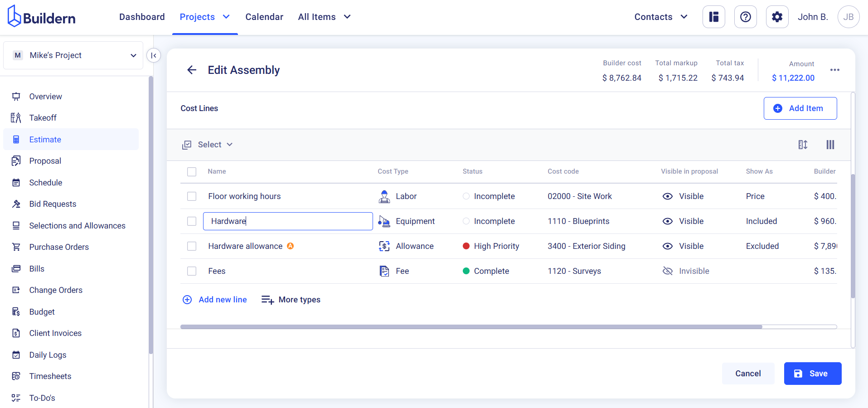Image resolution: width=868 pixels, height=408 pixels.
Task: Check the select-all checkbox in table header
Action: click(192, 172)
